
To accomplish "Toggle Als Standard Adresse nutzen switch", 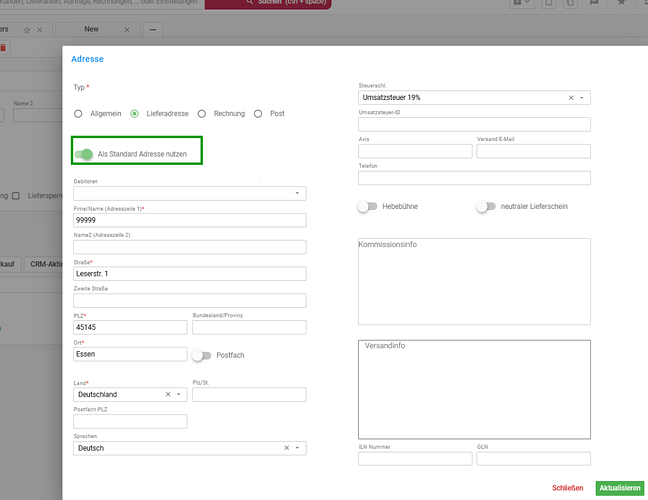I will coord(85,154).
